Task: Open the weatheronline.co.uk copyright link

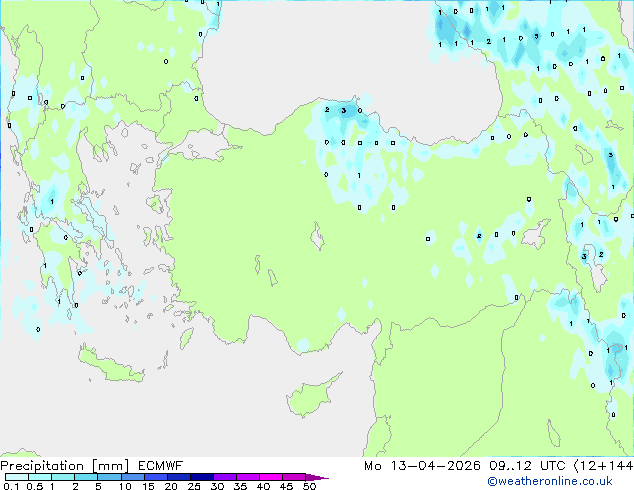Action: coord(550,481)
